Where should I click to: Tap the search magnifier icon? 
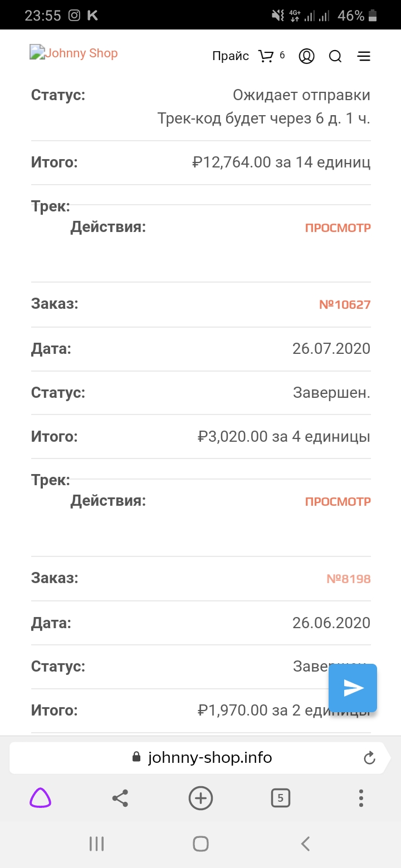pos(335,56)
